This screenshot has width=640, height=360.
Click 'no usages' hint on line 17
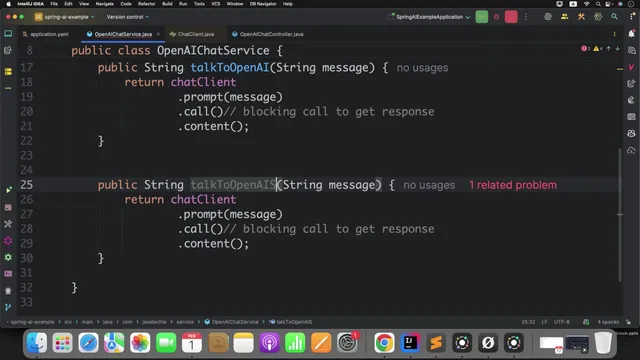click(422, 68)
